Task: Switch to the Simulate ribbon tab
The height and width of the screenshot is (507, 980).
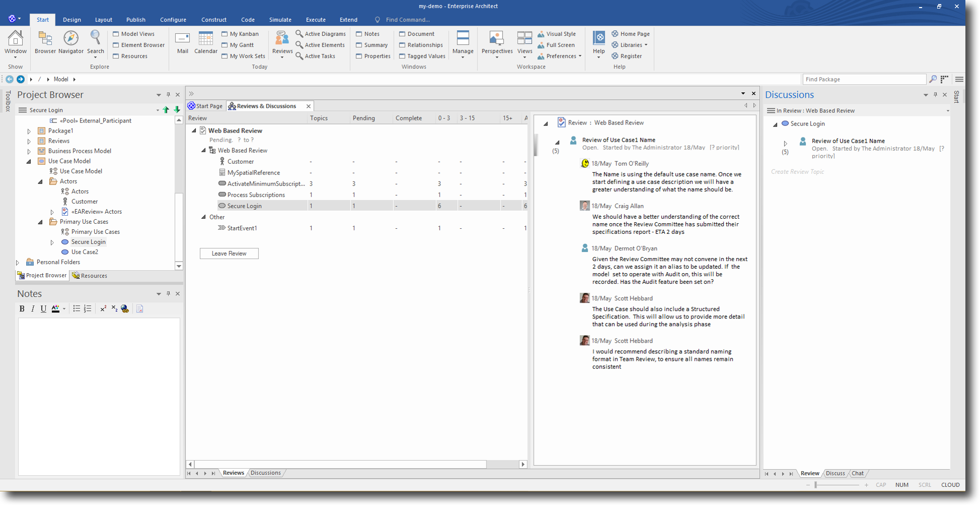Action: pyautogui.click(x=280, y=20)
